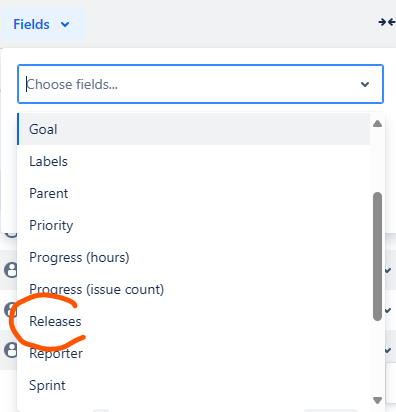Image resolution: width=396 pixels, height=412 pixels.
Task: Select the circled Releases option
Action: pos(194,321)
